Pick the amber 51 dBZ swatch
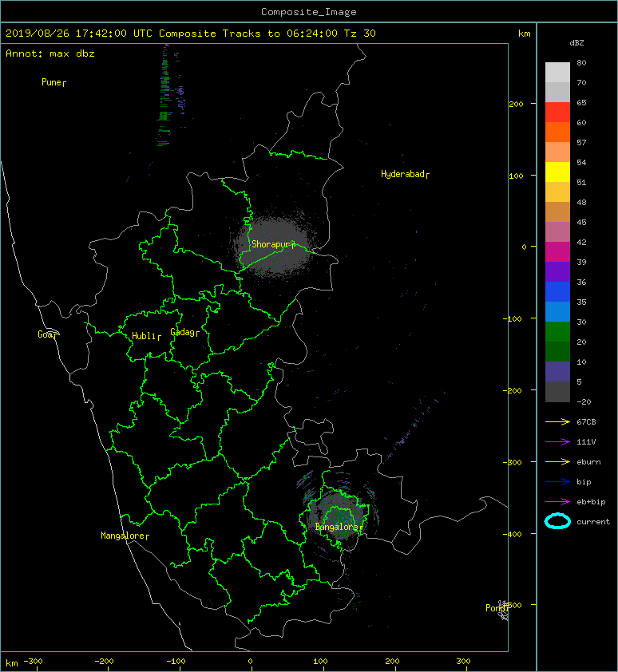The width and height of the screenshot is (618, 672). pos(557,192)
